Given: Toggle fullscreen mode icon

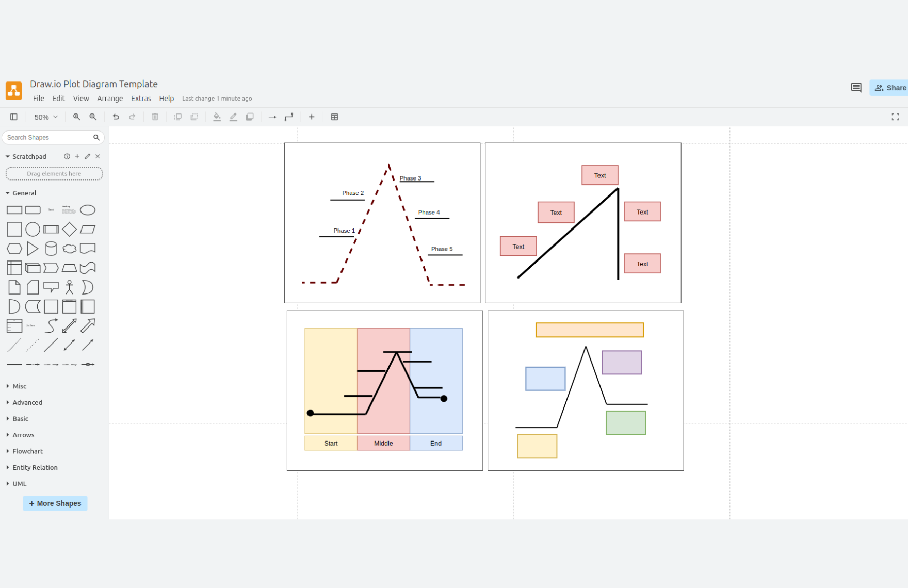Looking at the screenshot, I should click(895, 117).
